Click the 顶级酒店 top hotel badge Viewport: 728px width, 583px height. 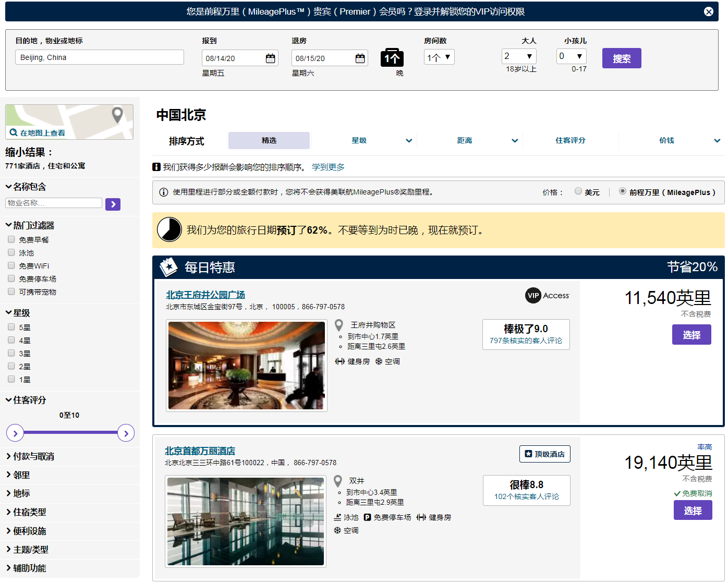pos(544,454)
